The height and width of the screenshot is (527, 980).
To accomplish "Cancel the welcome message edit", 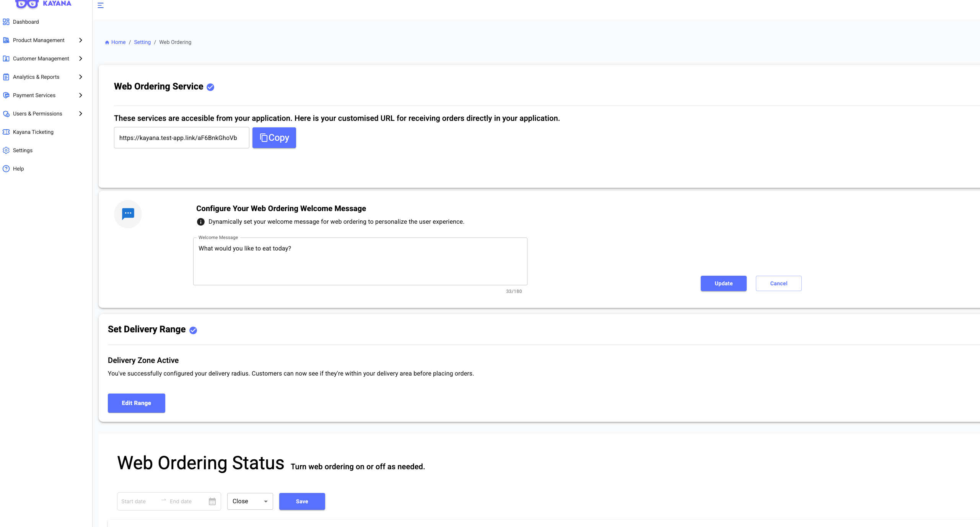I will click(779, 283).
